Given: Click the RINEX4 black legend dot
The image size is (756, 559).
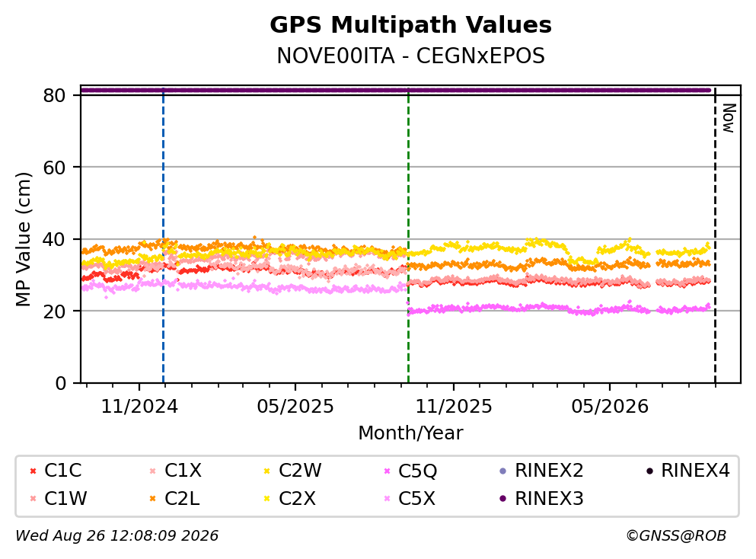Looking at the screenshot, I should [649, 471].
